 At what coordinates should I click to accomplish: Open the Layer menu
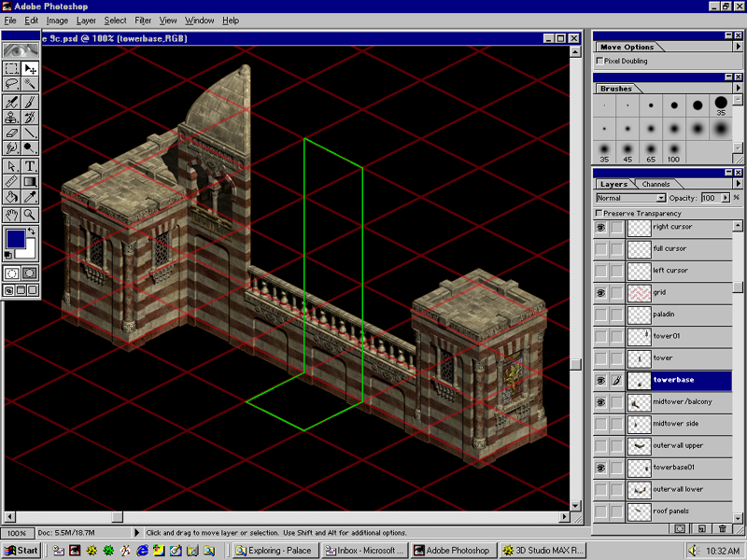86,21
